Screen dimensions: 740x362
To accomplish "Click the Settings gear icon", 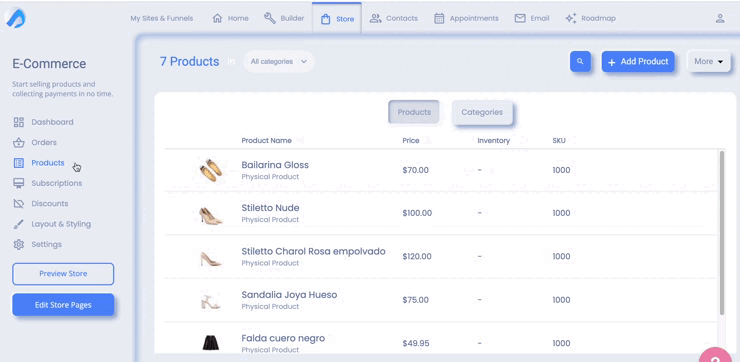I will tap(18, 244).
